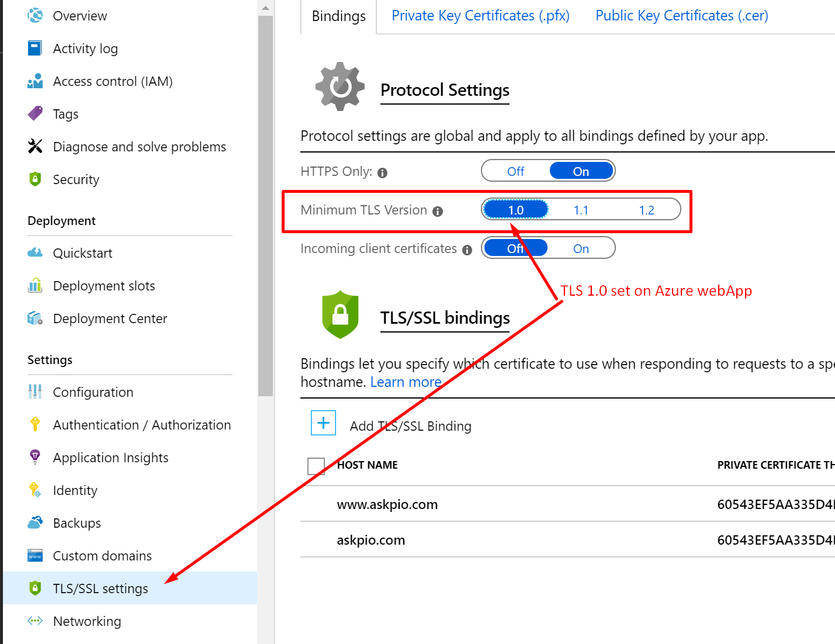Viewport: 835px width, 644px height.
Task: Turn HTTPS Only off
Action: point(515,171)
